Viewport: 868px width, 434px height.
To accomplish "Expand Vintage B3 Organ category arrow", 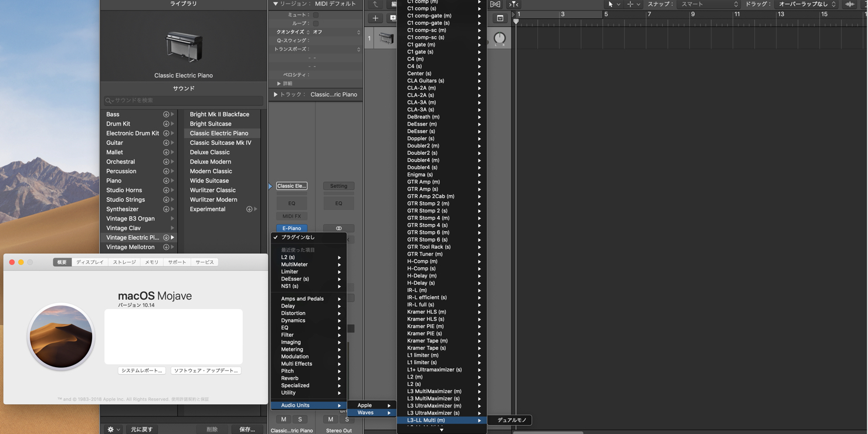I will click(172, 219).
